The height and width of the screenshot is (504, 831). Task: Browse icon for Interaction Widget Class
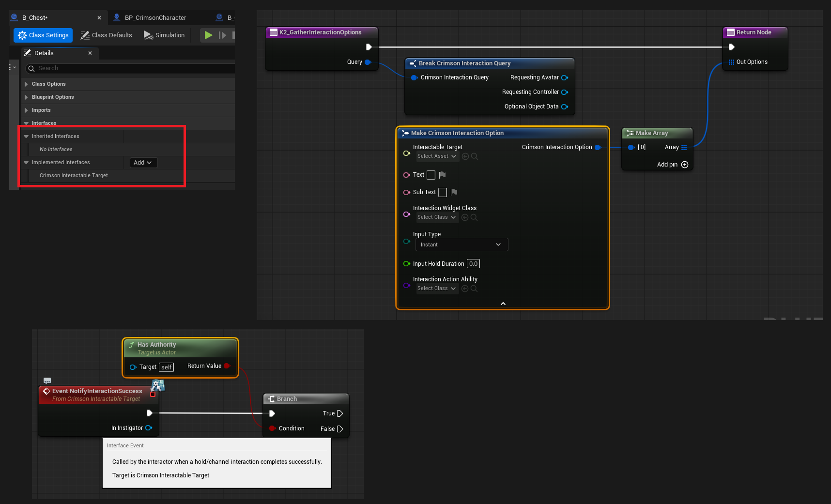pyautogui.click(x=474, y=217)
